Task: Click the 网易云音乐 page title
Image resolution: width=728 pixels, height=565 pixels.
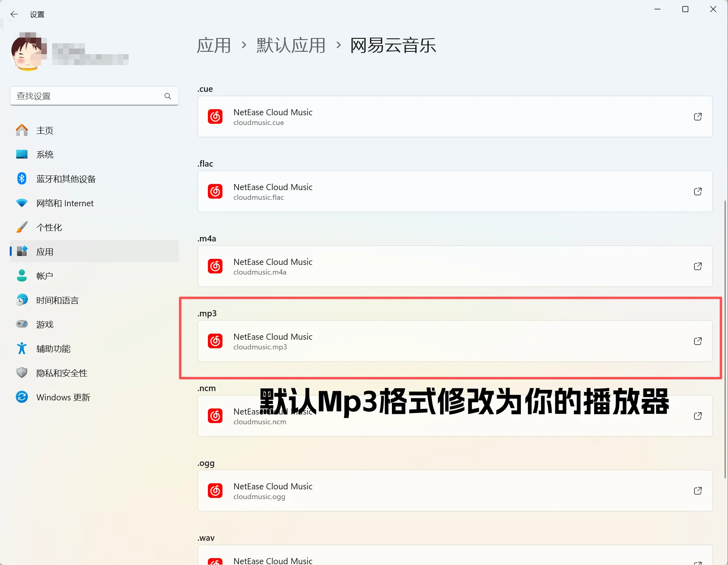Action: [x=393, y=45]
